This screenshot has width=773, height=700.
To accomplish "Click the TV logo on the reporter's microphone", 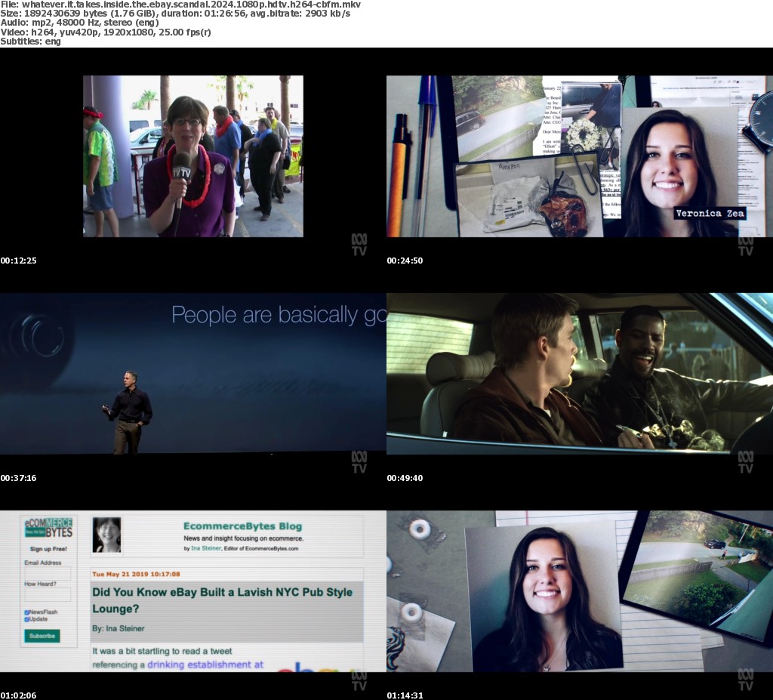I will click(x=183, y=171).
